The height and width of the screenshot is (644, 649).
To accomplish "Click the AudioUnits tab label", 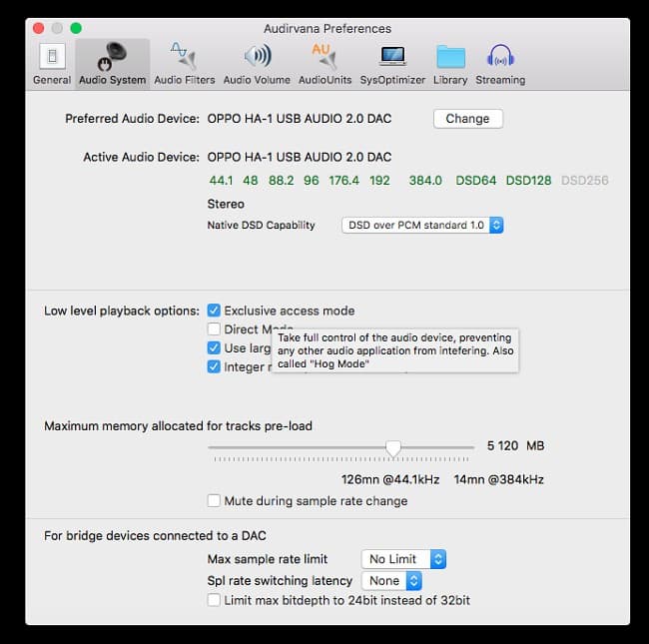I will click(324, 80).
